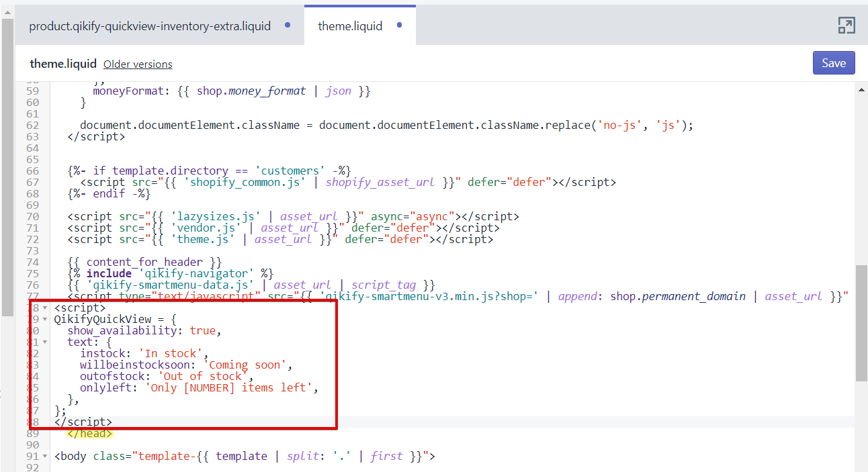The width and height of the screenshot is (868, 472).
Task: Click the scrollbar up arrow in editor
Action: pos(861,89)
